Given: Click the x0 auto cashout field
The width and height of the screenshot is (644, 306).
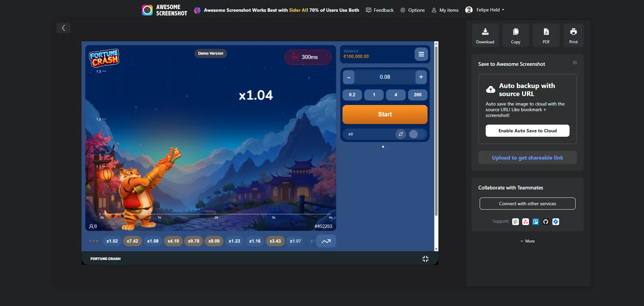Looking at the screenshot, I should pos(369,134).
